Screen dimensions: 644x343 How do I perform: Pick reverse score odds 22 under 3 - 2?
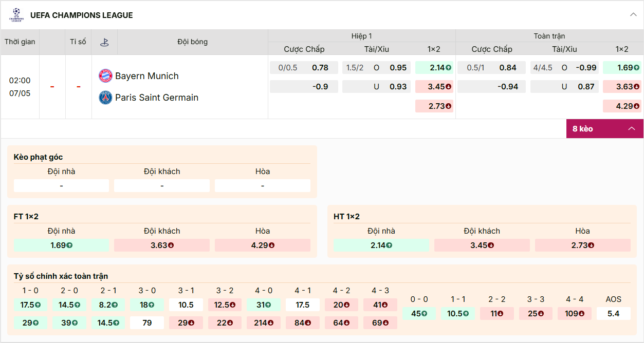(x=225, y=323)
